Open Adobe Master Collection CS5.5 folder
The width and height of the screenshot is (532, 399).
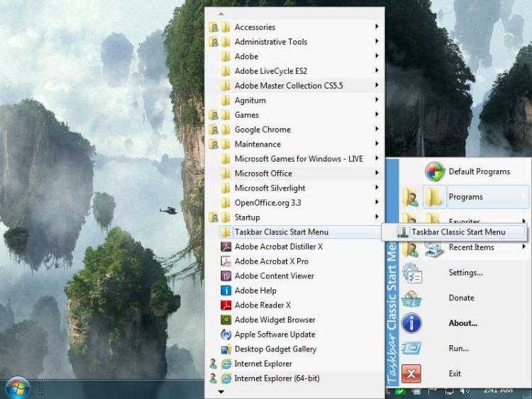click(294, 86)
